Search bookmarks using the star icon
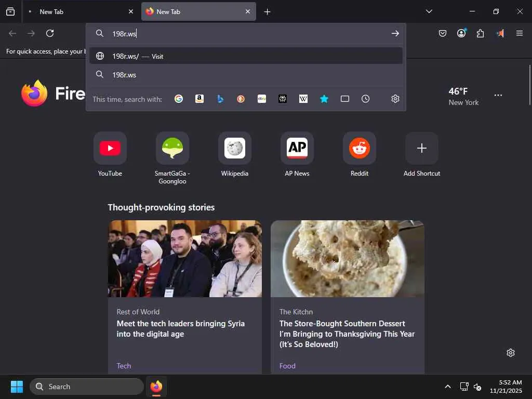Viewport: 532px width, 399px height. (324, 99)
